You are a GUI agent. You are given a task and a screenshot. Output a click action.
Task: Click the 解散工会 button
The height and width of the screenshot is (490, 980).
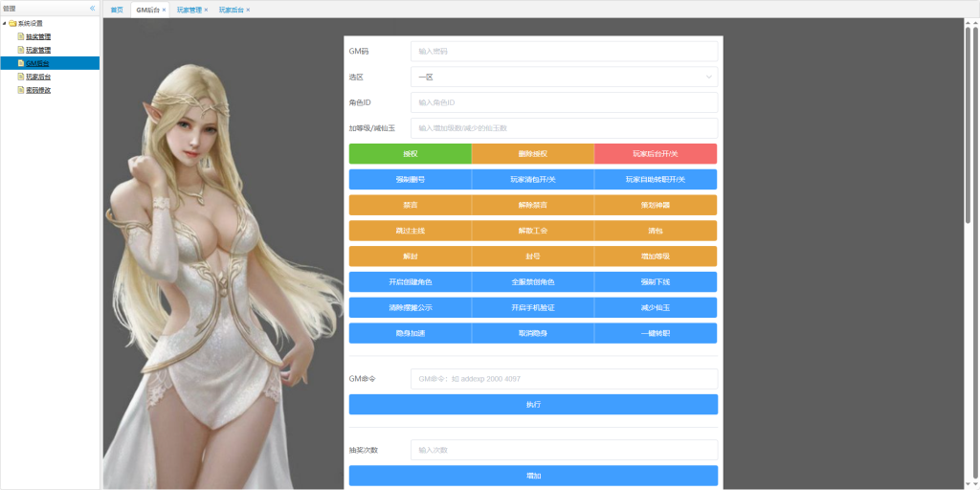click(532, 231)
